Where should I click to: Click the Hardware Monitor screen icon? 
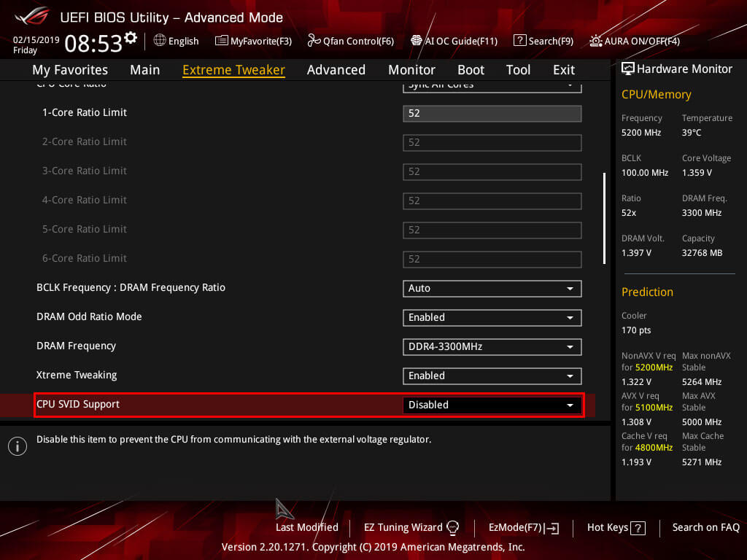point(628,69)
